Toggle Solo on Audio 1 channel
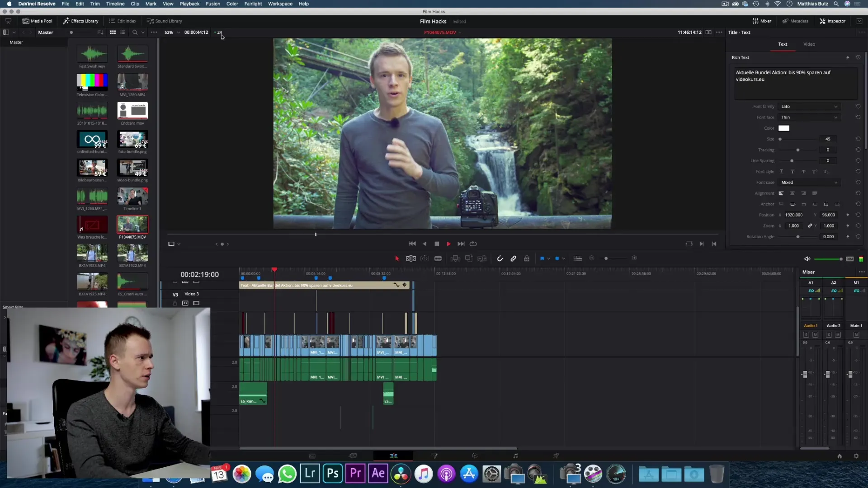The width and height of the screenshot is (868, 488). pos(806,335)
